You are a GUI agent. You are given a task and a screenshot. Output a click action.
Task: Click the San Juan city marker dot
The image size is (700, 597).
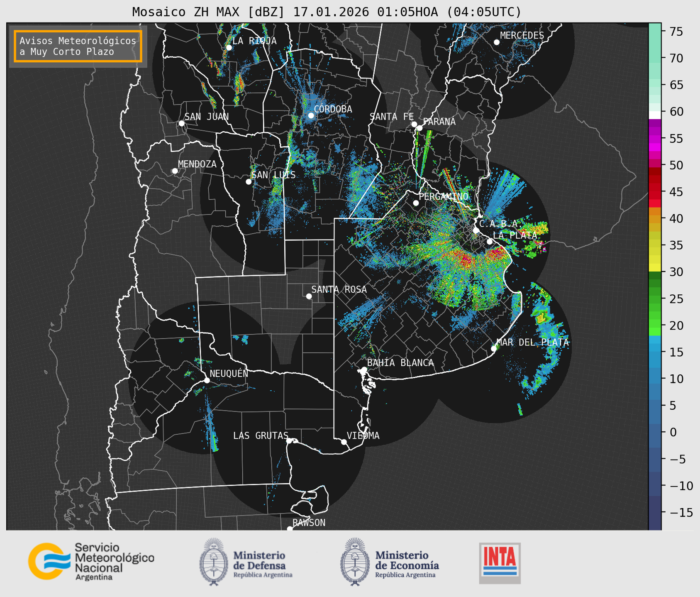point(181,123)
